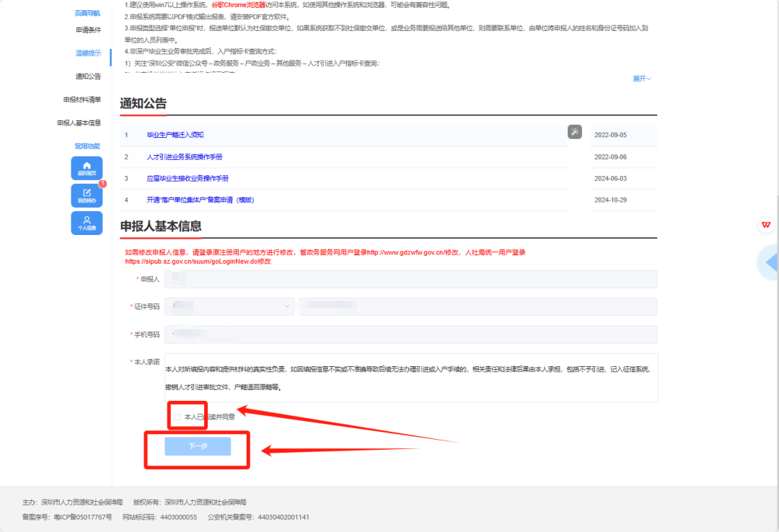Open 应届毕业生接收业务操作手册 link

188,178
